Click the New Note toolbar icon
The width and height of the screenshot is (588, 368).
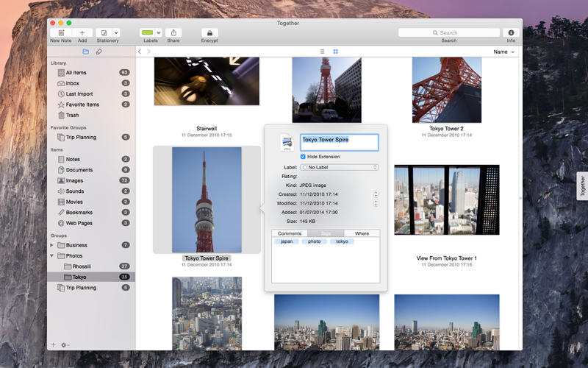[60, 33]
